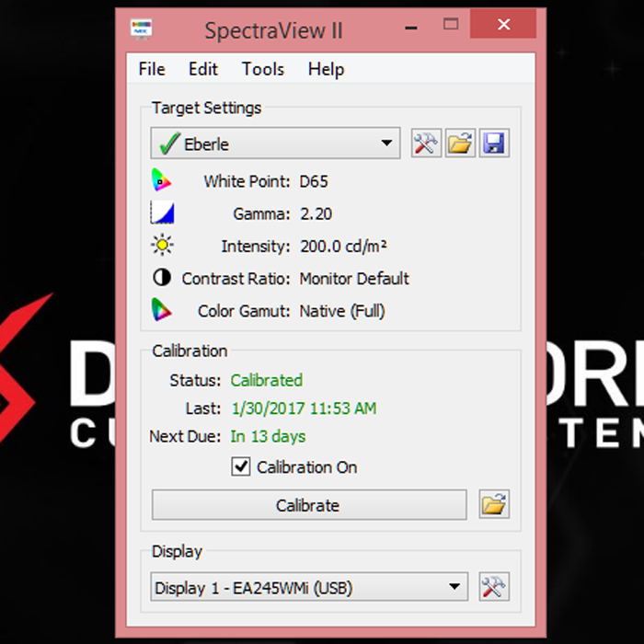Viewport: 644px width, 644px height.
Task: Click the 1/30/2017 11:53 AM date
Action: 304,408
